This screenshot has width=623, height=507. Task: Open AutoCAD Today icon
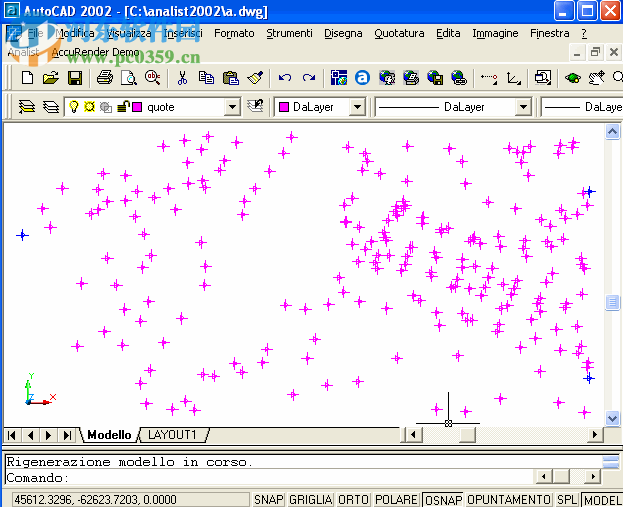pyautogui.click(x=339, y=77)
